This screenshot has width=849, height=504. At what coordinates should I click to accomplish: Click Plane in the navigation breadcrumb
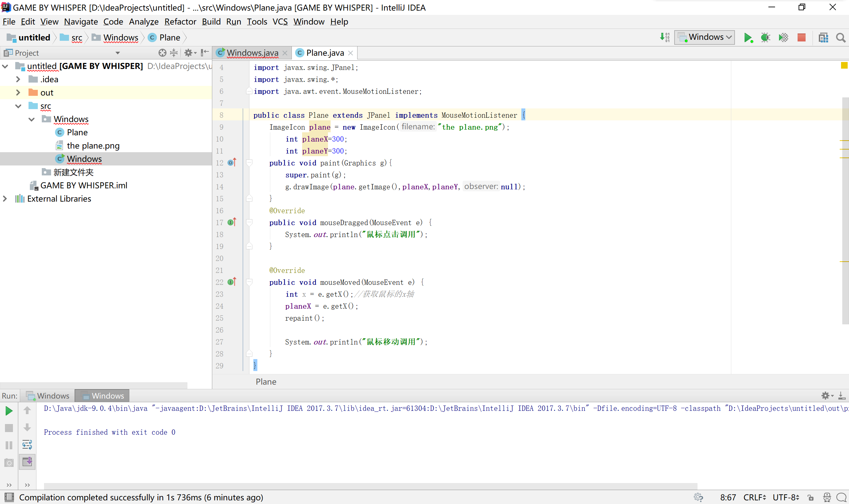tap(164, 37)
